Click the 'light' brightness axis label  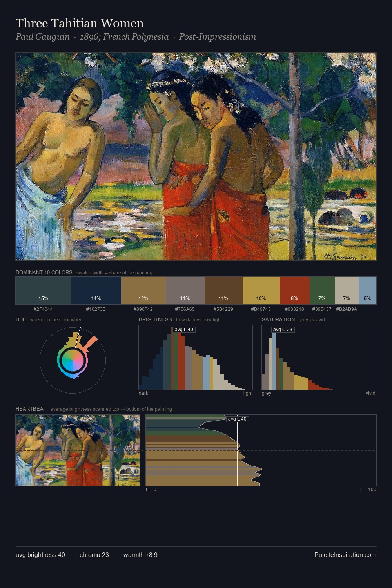click(248, 393)
